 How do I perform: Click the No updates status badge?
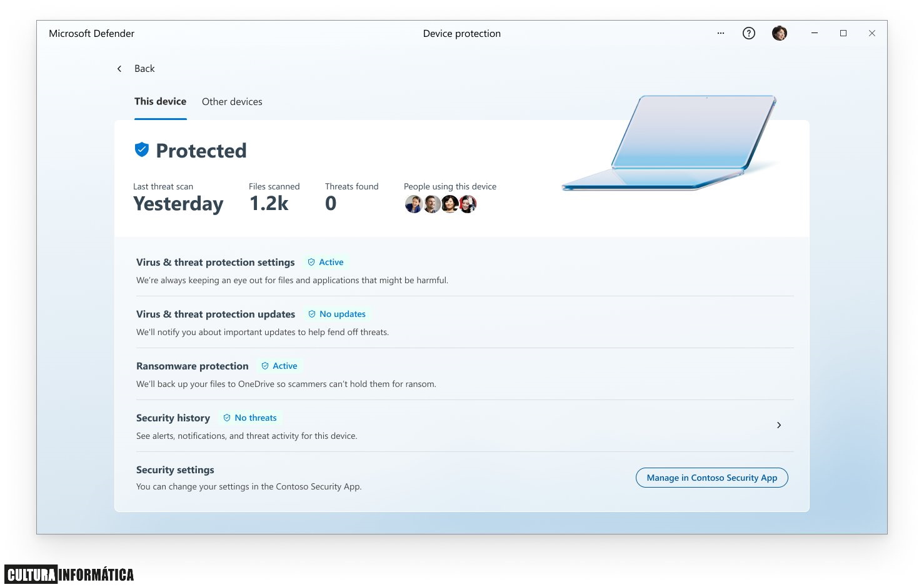pyautogui.click(x=337, y=314)
